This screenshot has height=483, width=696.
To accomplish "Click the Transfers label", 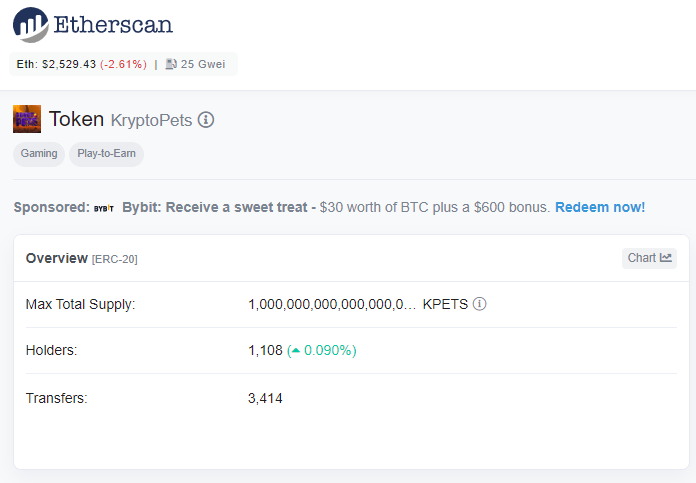I will [x=57, y=398].
